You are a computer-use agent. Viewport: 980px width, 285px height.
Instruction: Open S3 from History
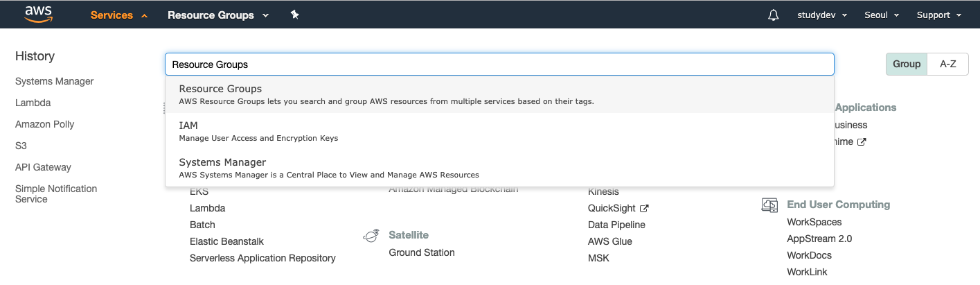pos(21,146)
